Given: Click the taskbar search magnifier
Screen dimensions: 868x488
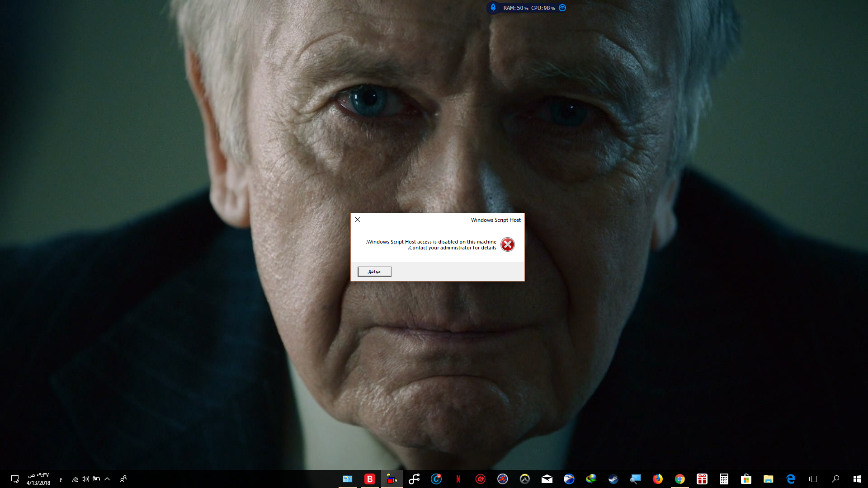Looking at the screenshot, I should pos(835,479).
